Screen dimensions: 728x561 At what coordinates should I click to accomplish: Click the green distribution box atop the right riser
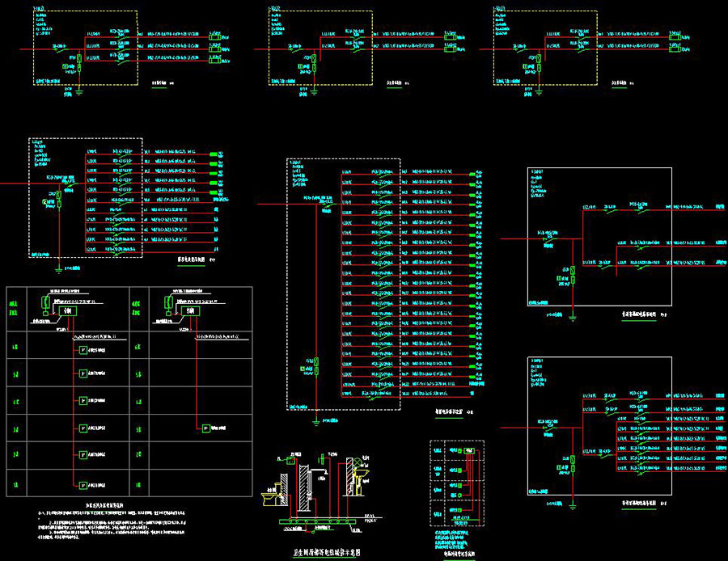coord(190,311)
